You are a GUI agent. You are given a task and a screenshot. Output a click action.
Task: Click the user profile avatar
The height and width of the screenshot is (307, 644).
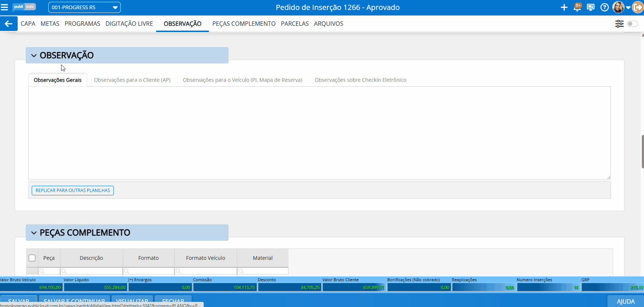(x=618, y=7)
